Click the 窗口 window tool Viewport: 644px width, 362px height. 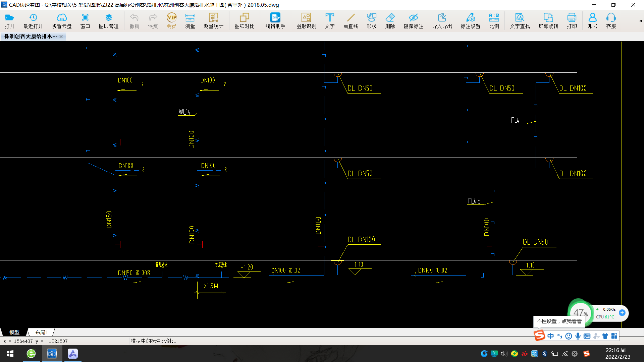[85, 21]
